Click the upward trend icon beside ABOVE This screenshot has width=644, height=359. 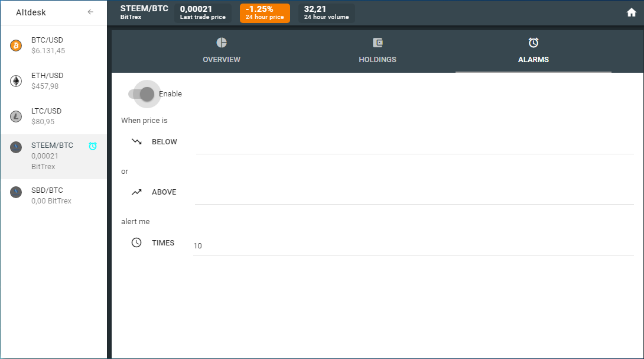pos(136,192)
